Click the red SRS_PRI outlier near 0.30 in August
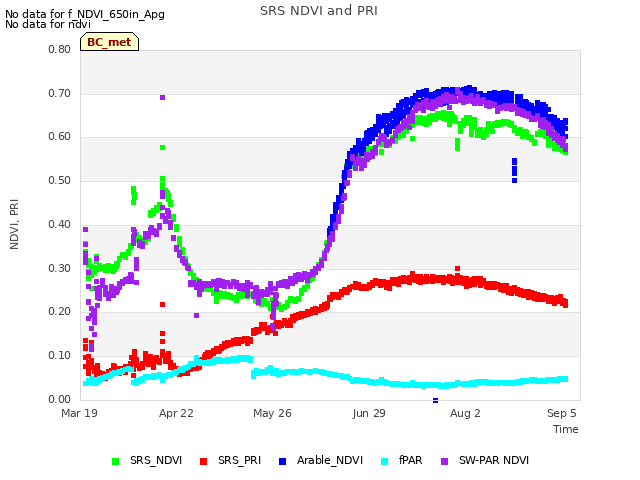Screen dimensions: 640x480 [458, 269]
